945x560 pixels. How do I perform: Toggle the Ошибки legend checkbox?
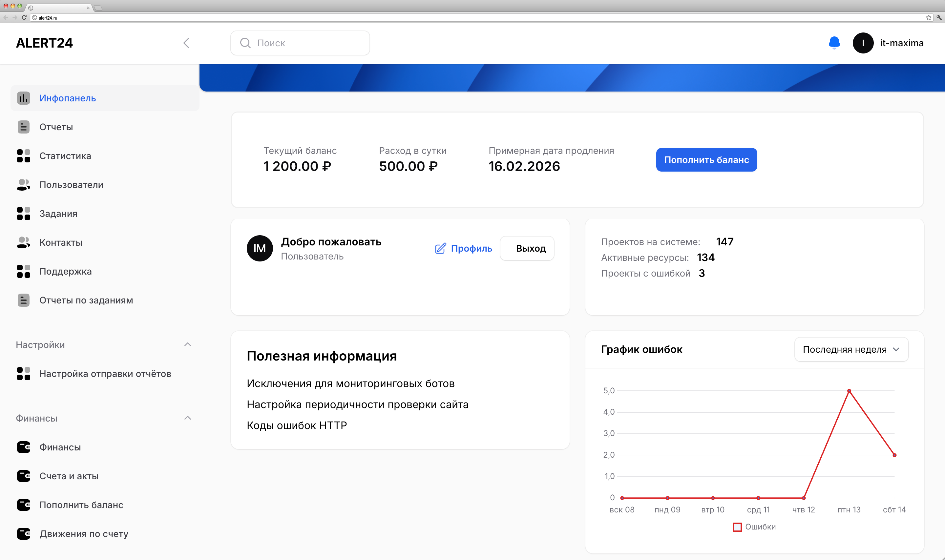pyautogui.click(x=737, y=527)
